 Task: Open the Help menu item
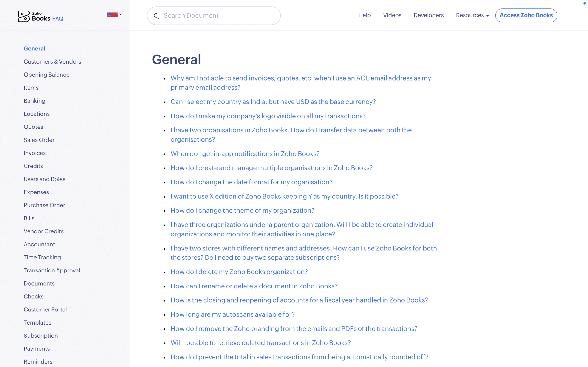(365, 15)
